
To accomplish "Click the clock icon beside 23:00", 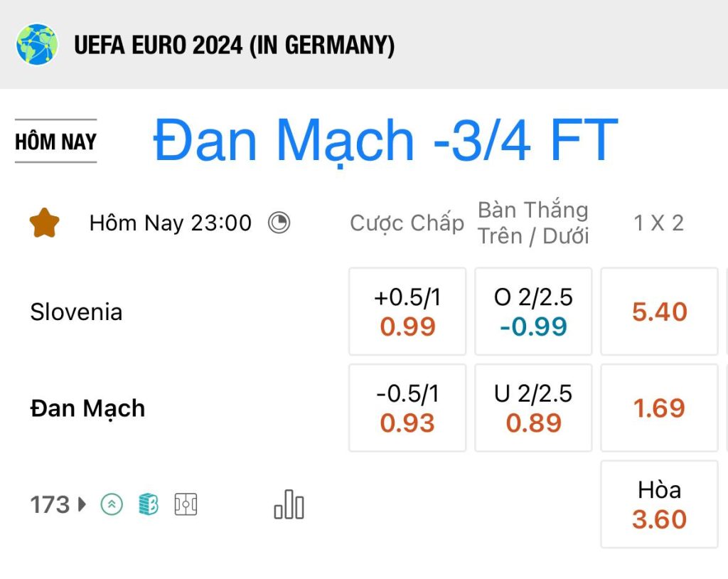I will pyautogui.click(x=279, y=223).
